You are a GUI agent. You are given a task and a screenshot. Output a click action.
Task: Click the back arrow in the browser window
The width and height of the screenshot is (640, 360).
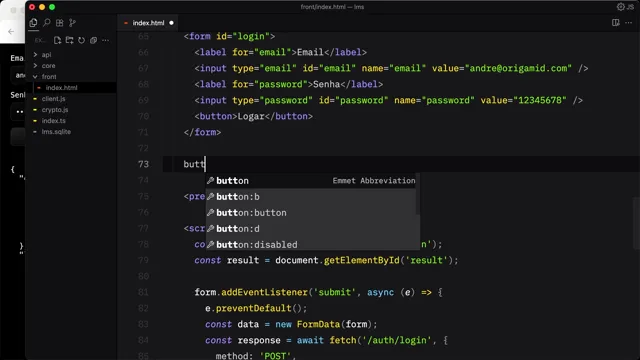(x=11, y=31)
